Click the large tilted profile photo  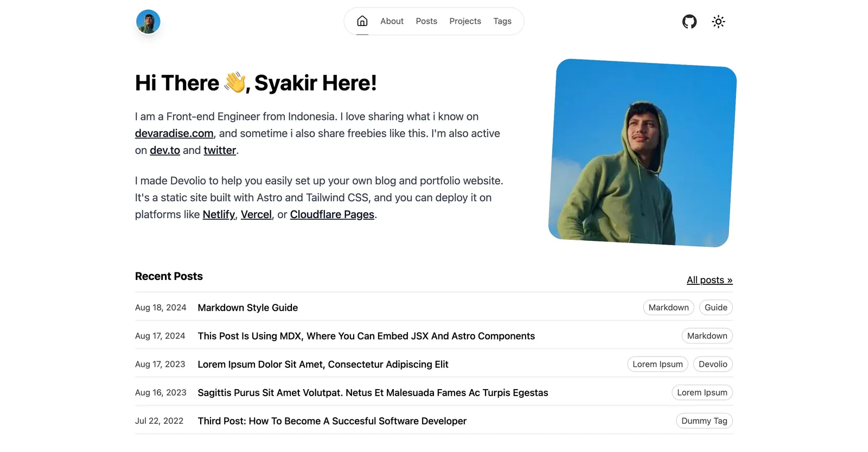click(x=642, y=153)
